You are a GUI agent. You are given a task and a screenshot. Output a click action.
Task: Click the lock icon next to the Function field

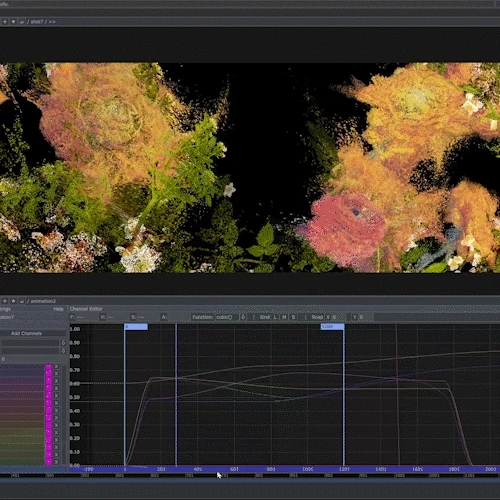click(x=243, y=317)
